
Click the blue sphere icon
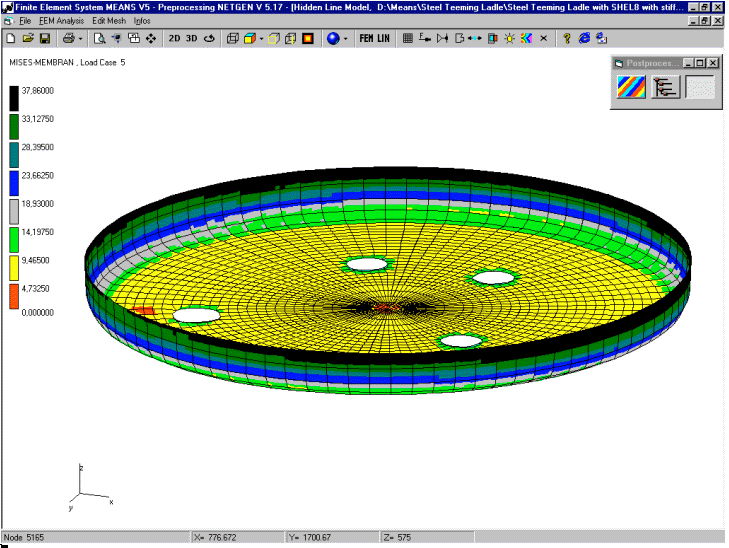tap(333, 39)
